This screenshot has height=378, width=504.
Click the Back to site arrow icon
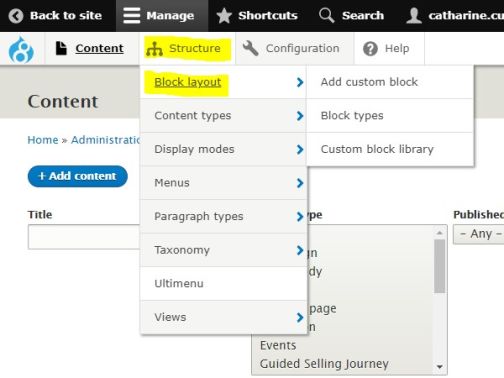16,16
